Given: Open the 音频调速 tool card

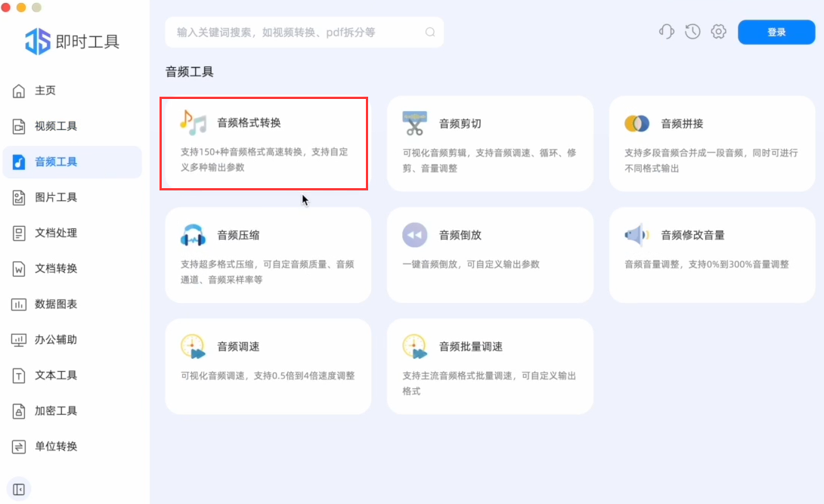Looking at the screenshot, I should click(x=268, y=366).
